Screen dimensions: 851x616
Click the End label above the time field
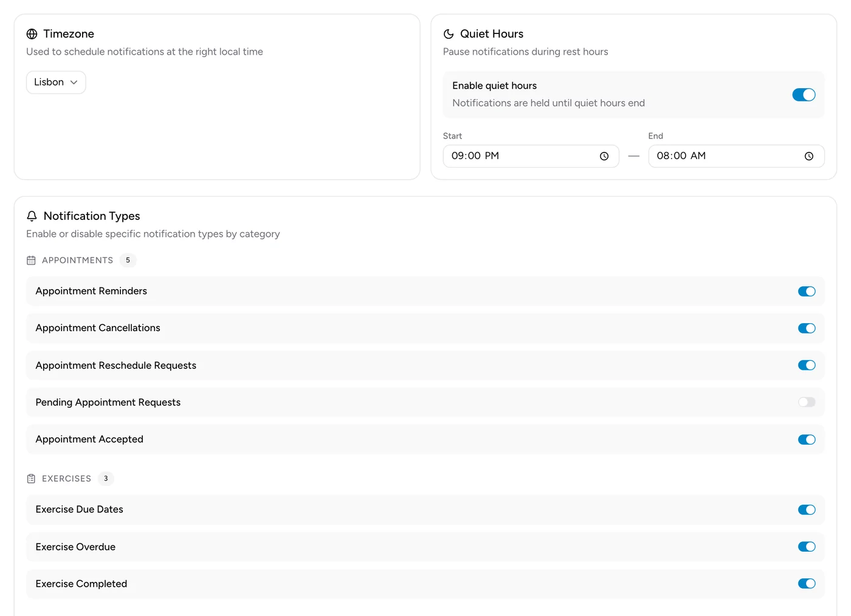click(655, 136)
